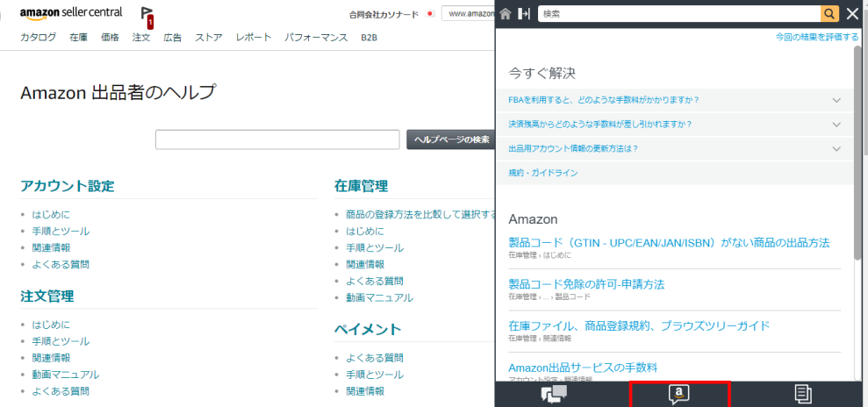This screenshot has width=868, height=407.
Task: Click 商品の登録方法を比較して選択する link
Action: coord(420,215)
